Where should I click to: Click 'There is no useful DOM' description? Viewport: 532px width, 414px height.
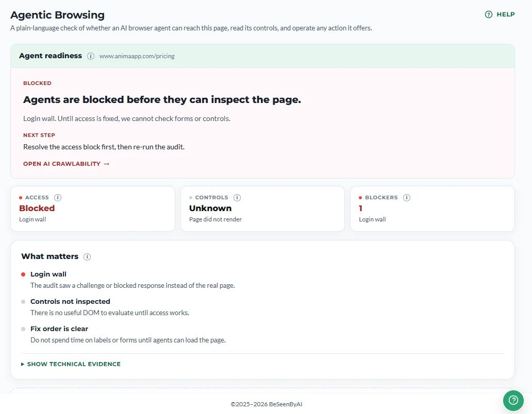point(110,313)
